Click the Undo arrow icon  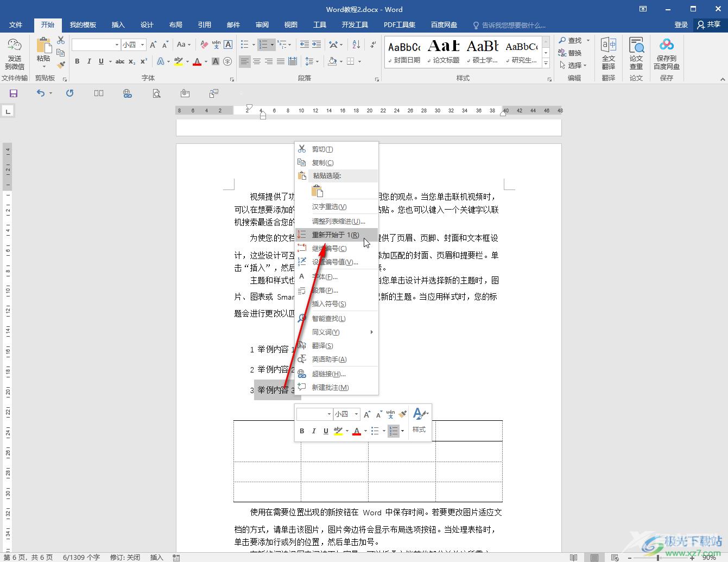pos(41,93)
